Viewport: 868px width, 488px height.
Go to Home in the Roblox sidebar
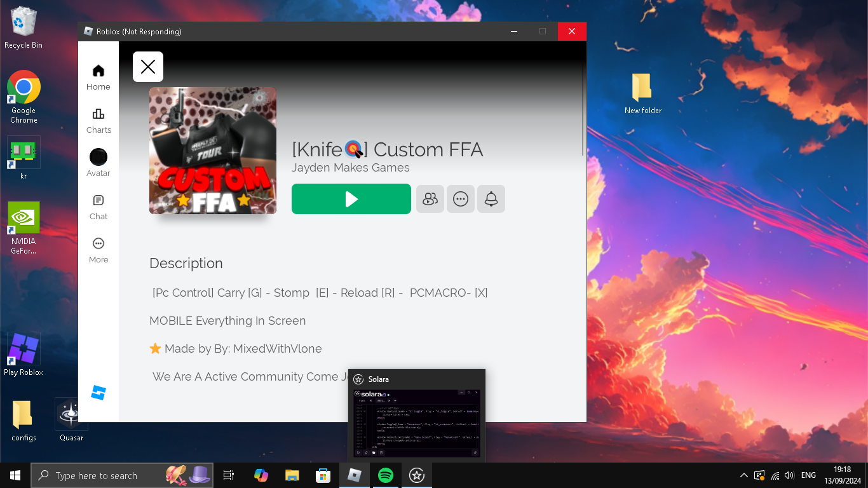pyautogui.click(x=98, y=78)
